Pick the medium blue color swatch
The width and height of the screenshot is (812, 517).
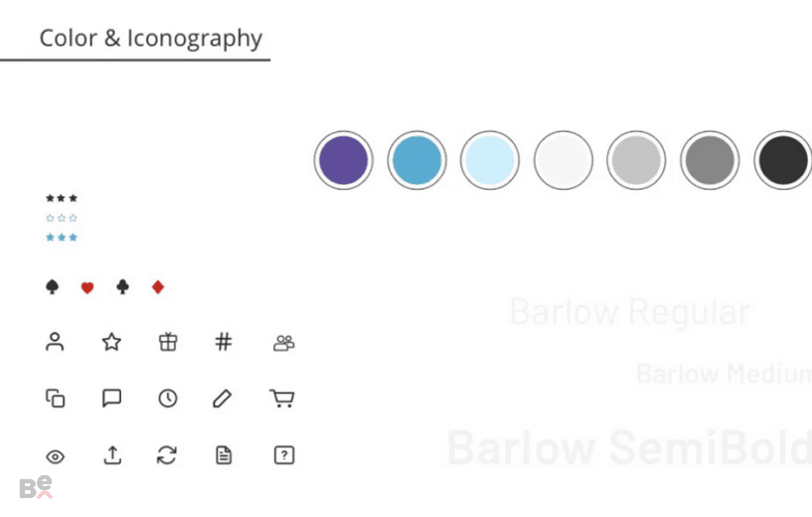416,160
